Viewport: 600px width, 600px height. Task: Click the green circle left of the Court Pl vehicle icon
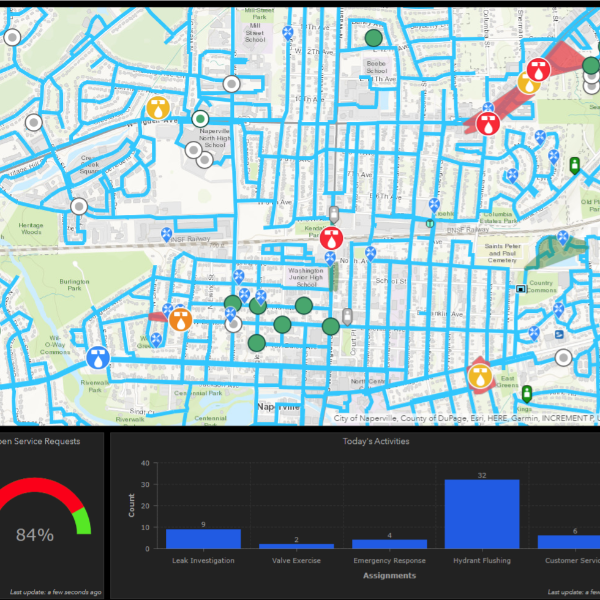pyautogui.click(x=331, y=327)
